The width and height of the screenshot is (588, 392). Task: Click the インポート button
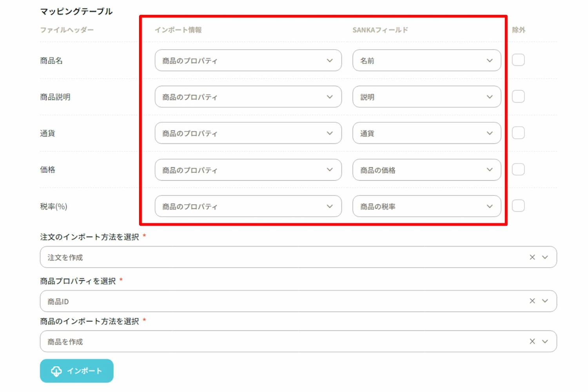(77, 371)
